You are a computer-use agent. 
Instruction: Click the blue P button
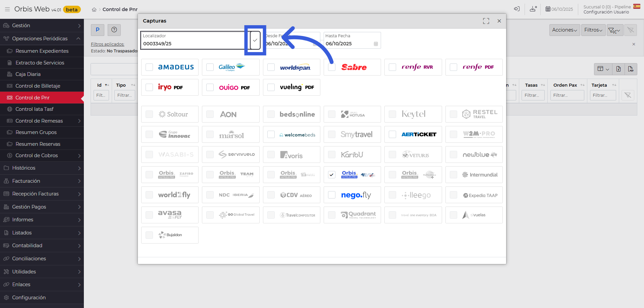98,30
